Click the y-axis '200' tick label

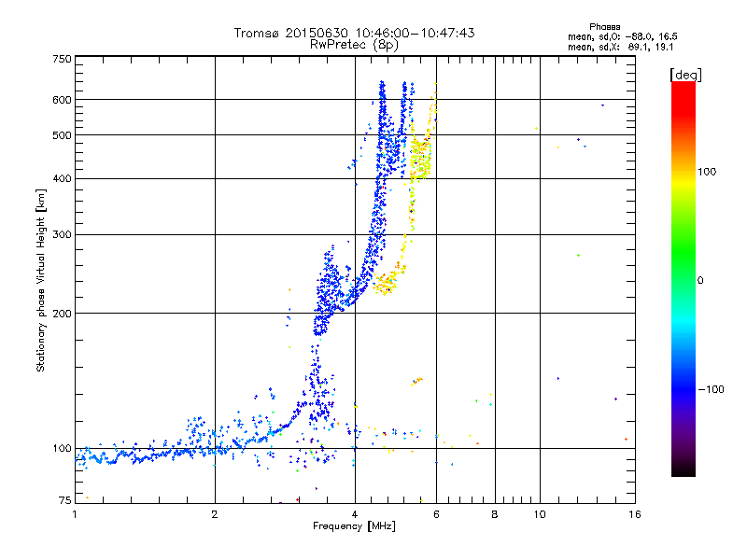pyautogui.click(x=63, y=314)
